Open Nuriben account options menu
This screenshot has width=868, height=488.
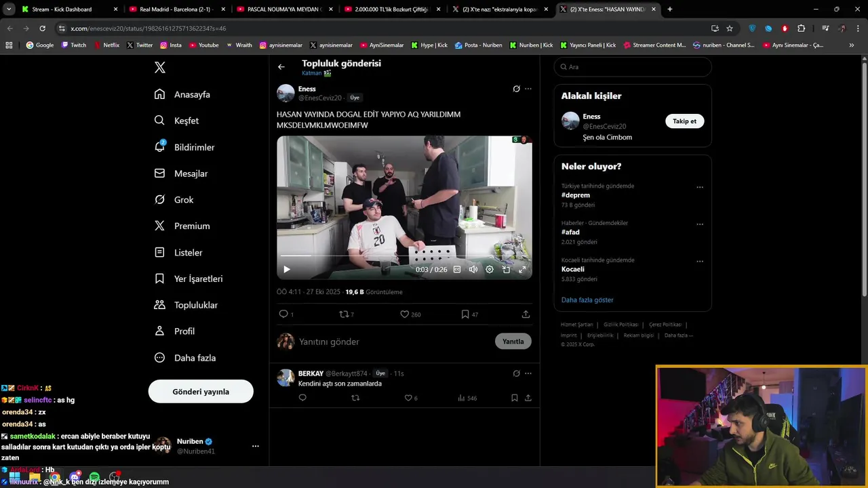tap(255, 446)
